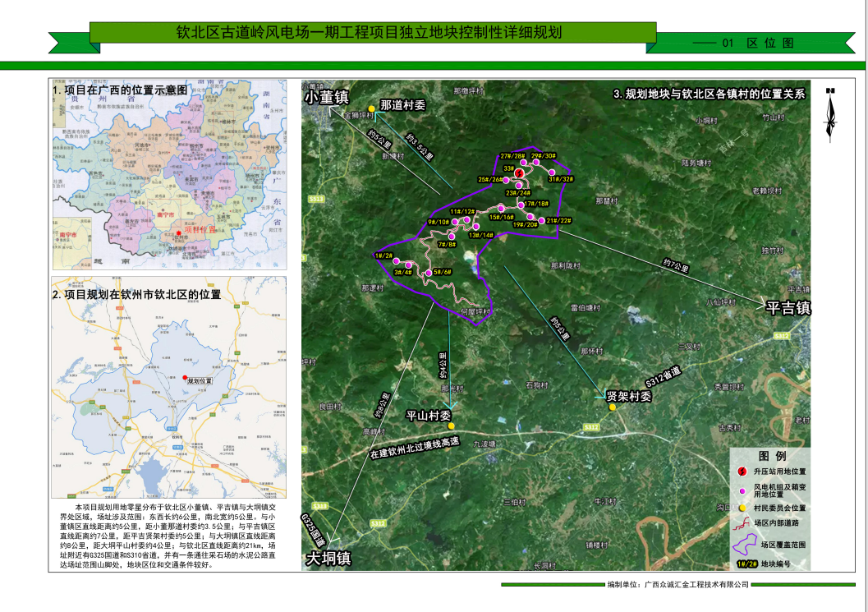
Task: Click the red lightning icon in the legend
Action: click(x=742, y=472)
